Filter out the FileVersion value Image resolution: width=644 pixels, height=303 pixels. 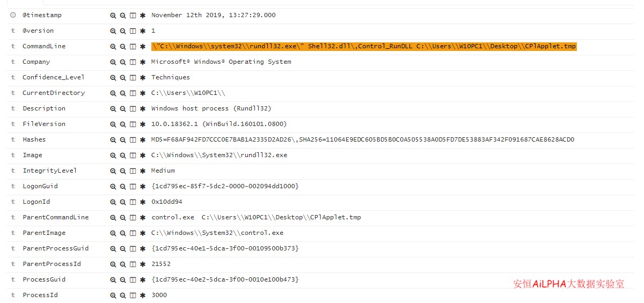[123, 124]
